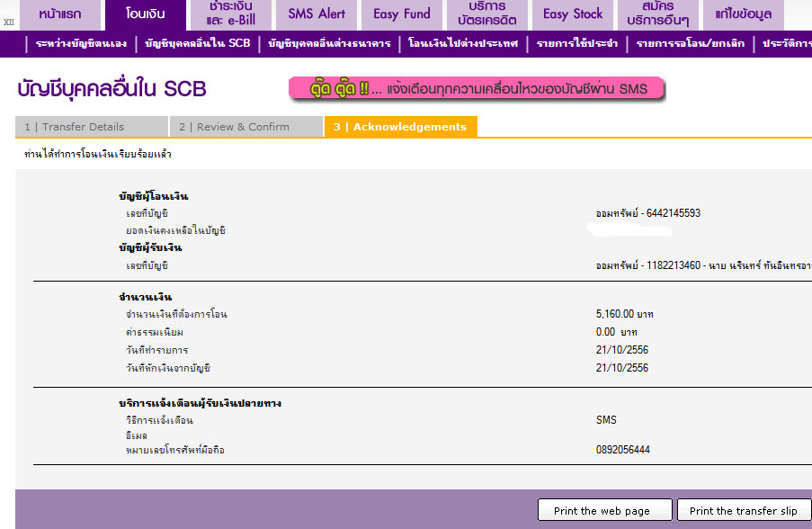
Task: Select the โอนเงิน main tab
Action: tap(146, 14)
